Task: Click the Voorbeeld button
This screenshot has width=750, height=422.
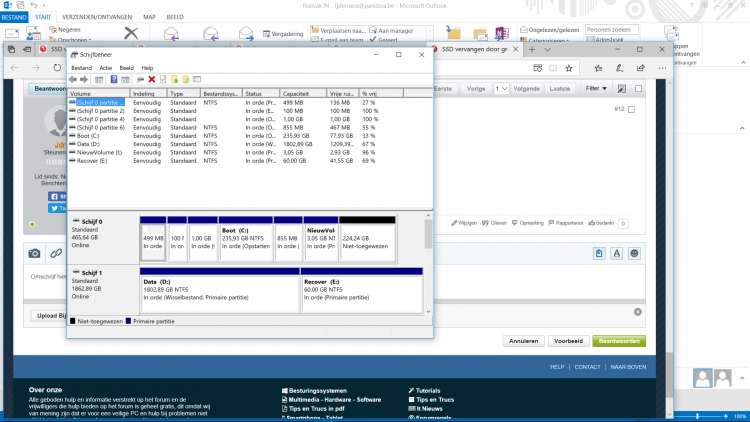Action: point(569,341)
